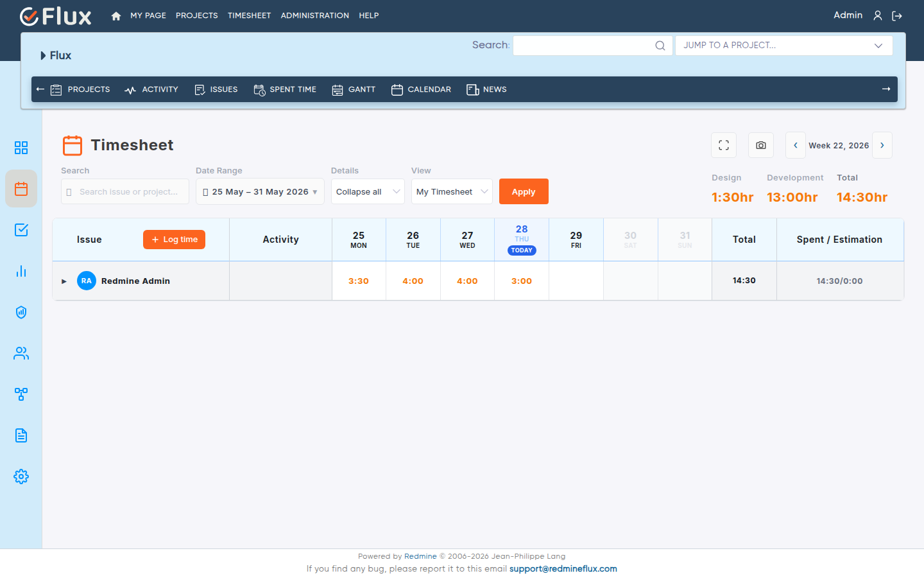This screenshot has height=578, width=924.
Task: Open the Date Range picker
Action: [260, 191]
